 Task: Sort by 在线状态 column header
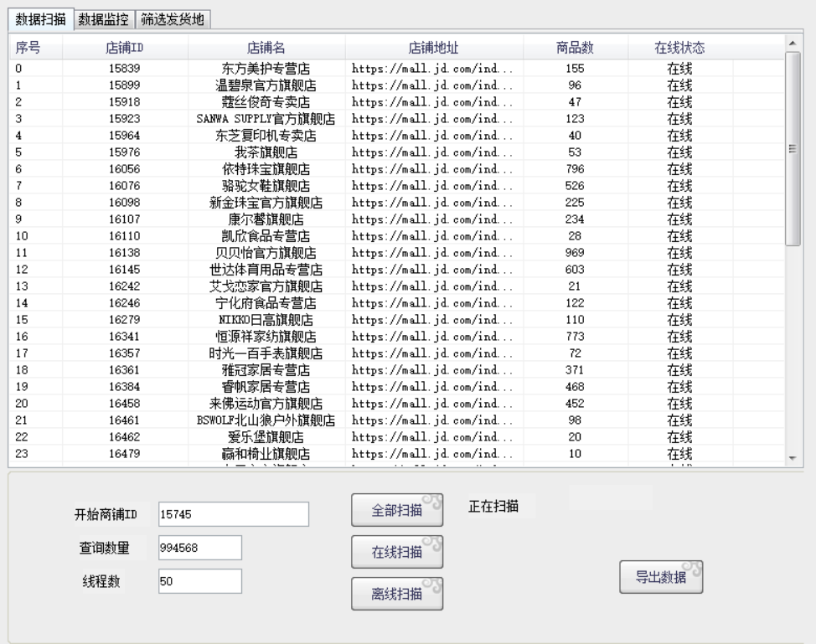(x=679, y=49)
